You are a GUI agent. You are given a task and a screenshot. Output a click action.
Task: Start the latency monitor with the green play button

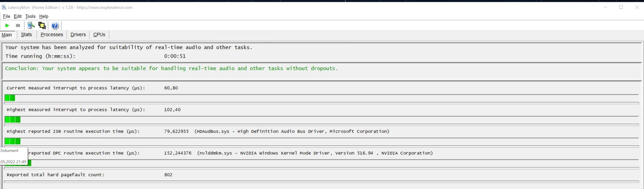(7, 25)
